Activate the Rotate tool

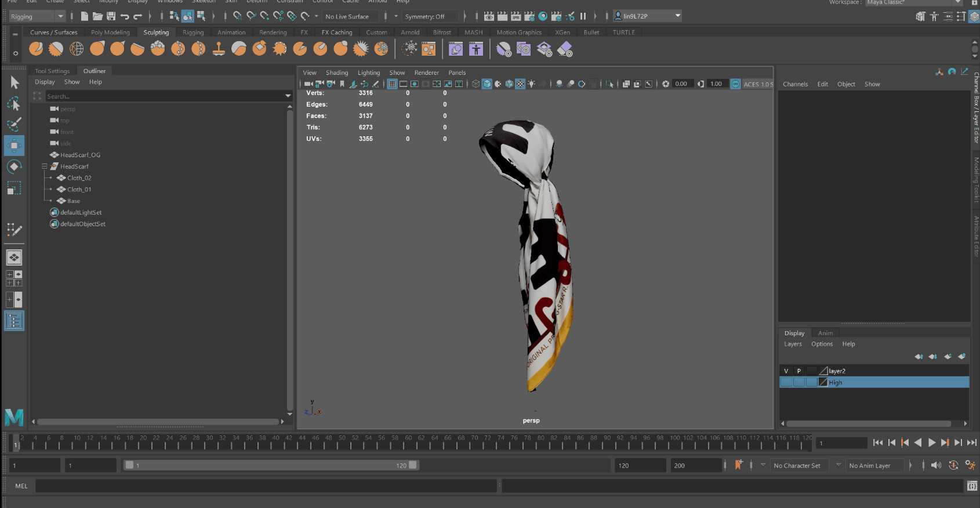click(14, 167)
